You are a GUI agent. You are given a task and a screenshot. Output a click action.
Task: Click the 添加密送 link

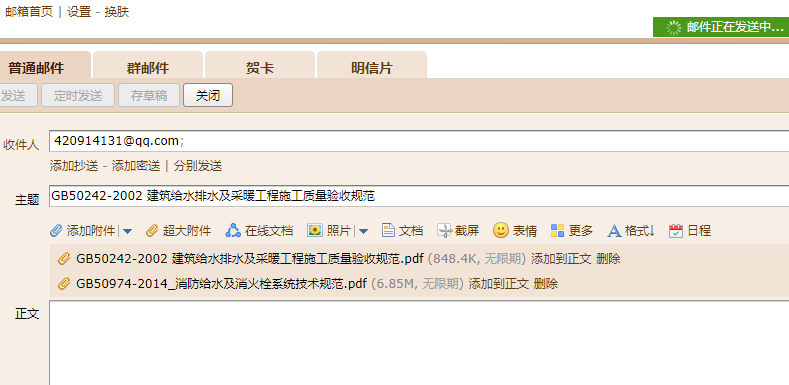(x=136, y=166)
